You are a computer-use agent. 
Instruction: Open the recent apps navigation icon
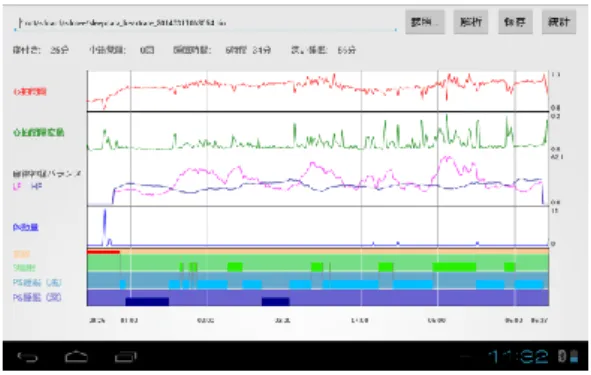126,357
